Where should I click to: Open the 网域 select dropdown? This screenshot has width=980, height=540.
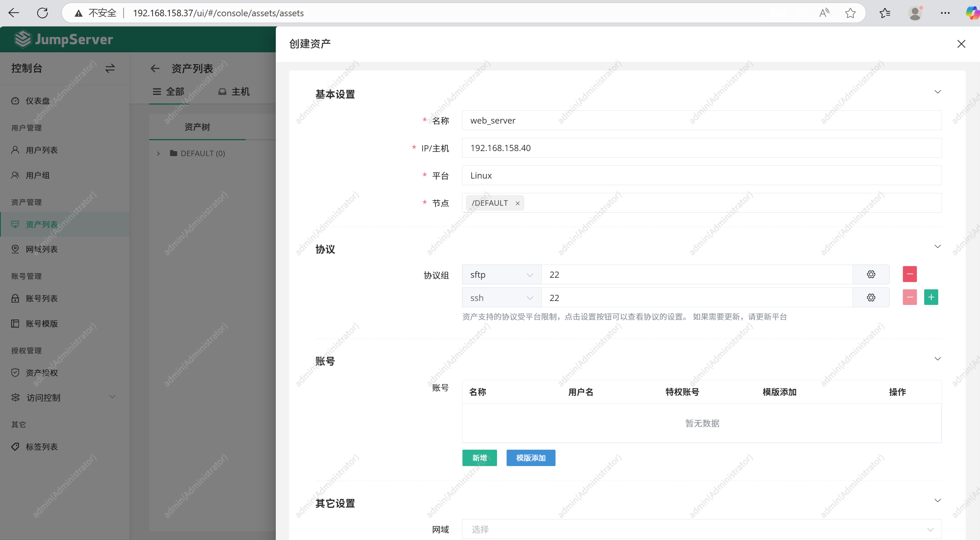(x=701, y=530)
